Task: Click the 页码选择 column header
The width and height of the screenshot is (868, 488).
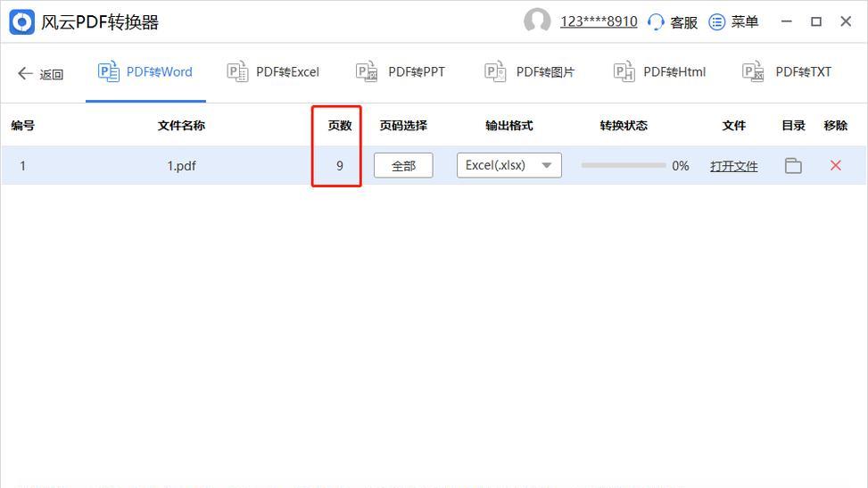Action: tap(403, 126)
